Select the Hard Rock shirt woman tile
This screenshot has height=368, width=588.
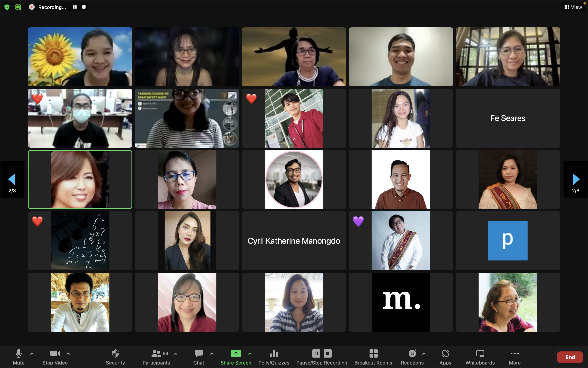tap(401, 118)
